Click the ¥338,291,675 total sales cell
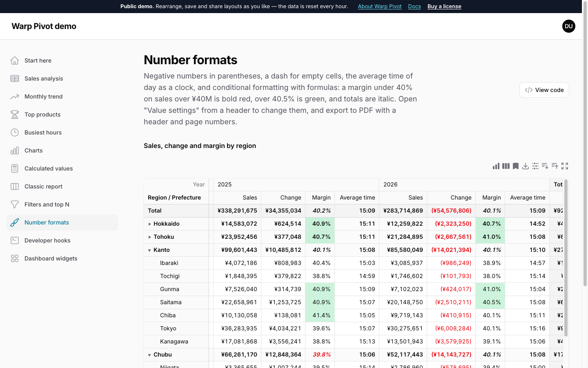 [x=237, y=211]
